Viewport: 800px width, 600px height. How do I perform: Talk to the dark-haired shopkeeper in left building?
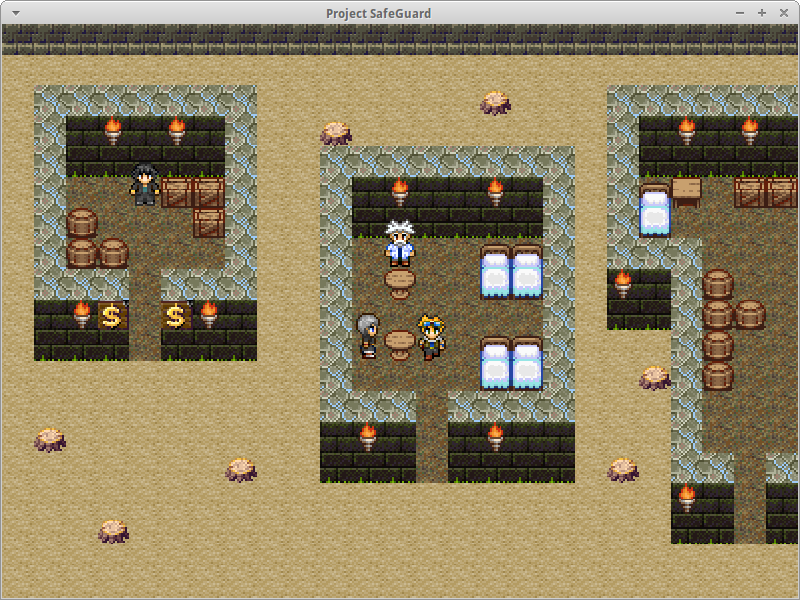coord(145,184)
